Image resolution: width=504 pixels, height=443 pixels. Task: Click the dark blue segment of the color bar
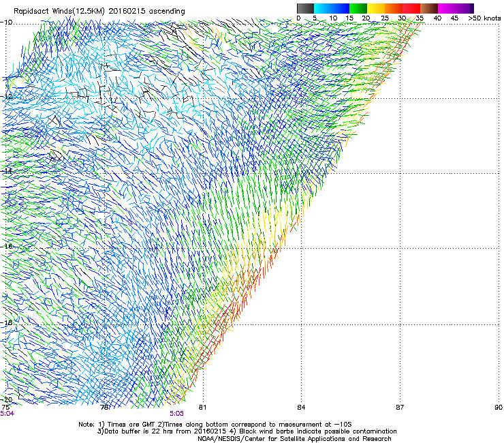pyautogui.click(x=341, y=8)
